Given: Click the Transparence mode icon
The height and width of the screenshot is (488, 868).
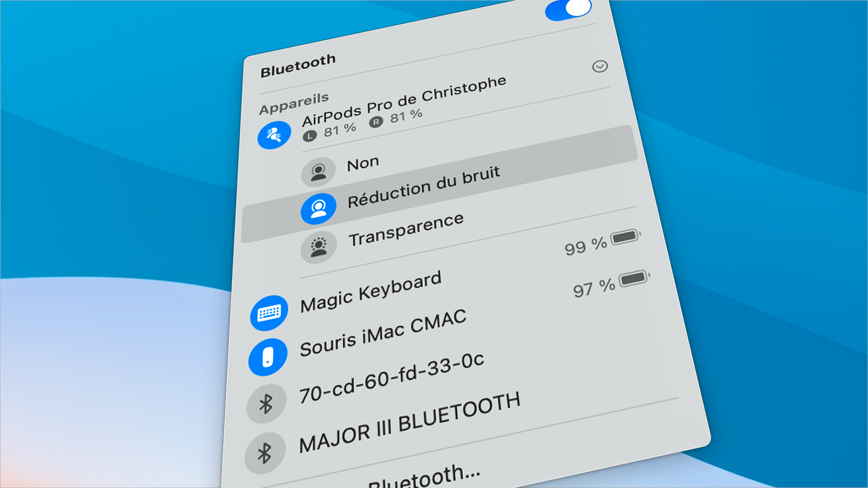Looking at the screenshot, I should point(318,247).
